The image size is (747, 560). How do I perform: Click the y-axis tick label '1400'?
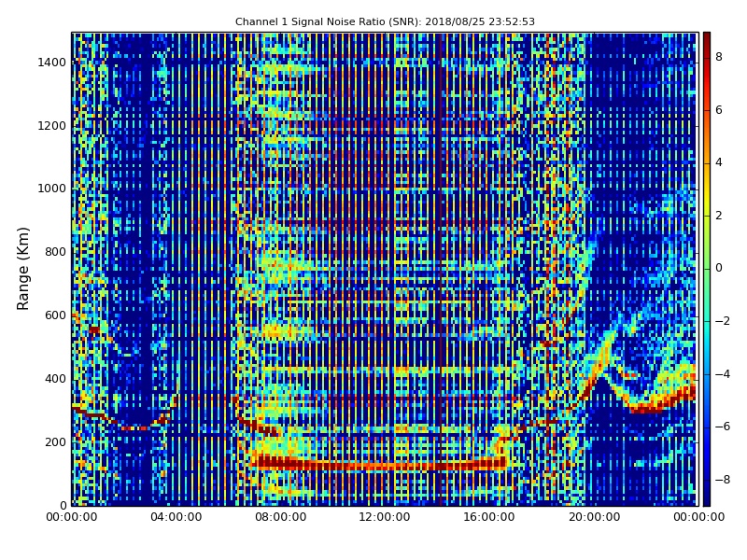(x=52, y=63)
